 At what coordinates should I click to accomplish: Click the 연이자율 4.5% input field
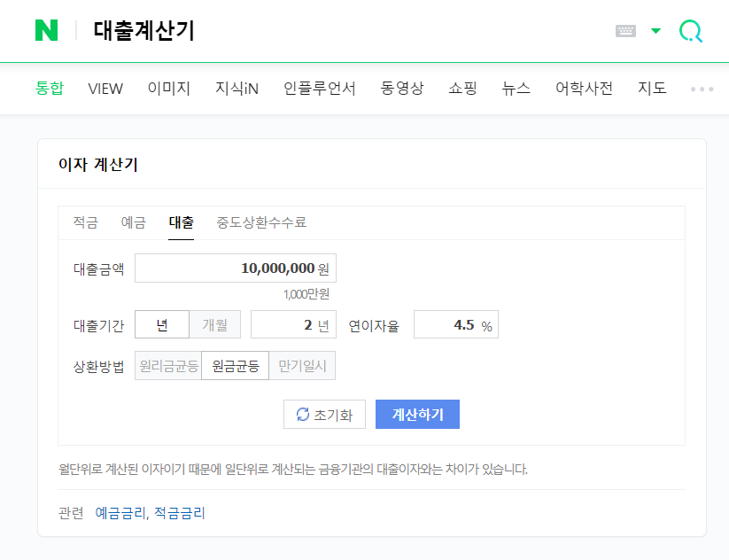point(456,324)
